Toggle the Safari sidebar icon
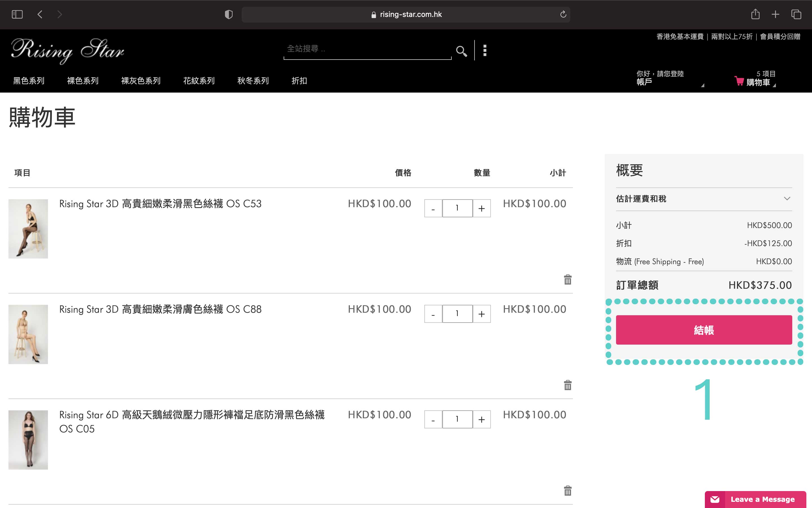812x508 pixels. coord(17,14)
